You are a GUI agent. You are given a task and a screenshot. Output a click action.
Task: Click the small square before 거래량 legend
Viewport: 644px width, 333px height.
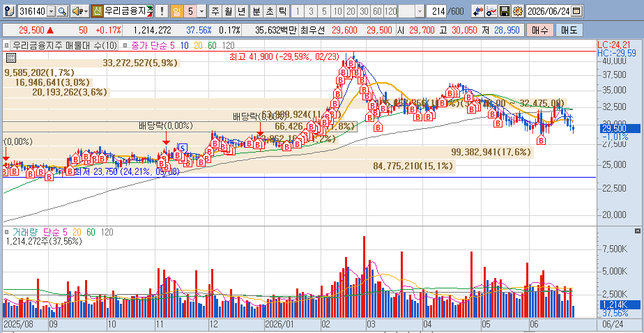(x=7, y=233)
